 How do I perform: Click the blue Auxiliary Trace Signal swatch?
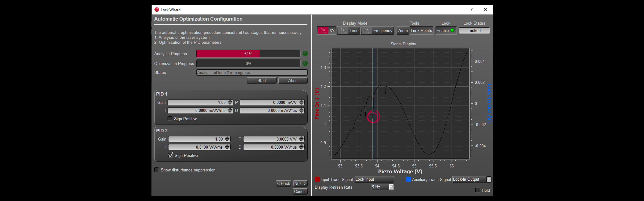click(x=409, y=179)
